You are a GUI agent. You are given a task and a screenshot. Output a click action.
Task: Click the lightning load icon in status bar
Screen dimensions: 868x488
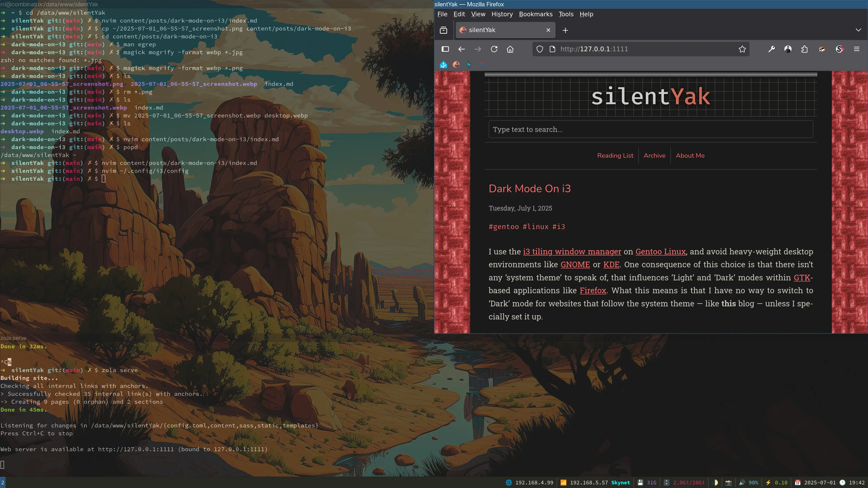click(768, 483)
